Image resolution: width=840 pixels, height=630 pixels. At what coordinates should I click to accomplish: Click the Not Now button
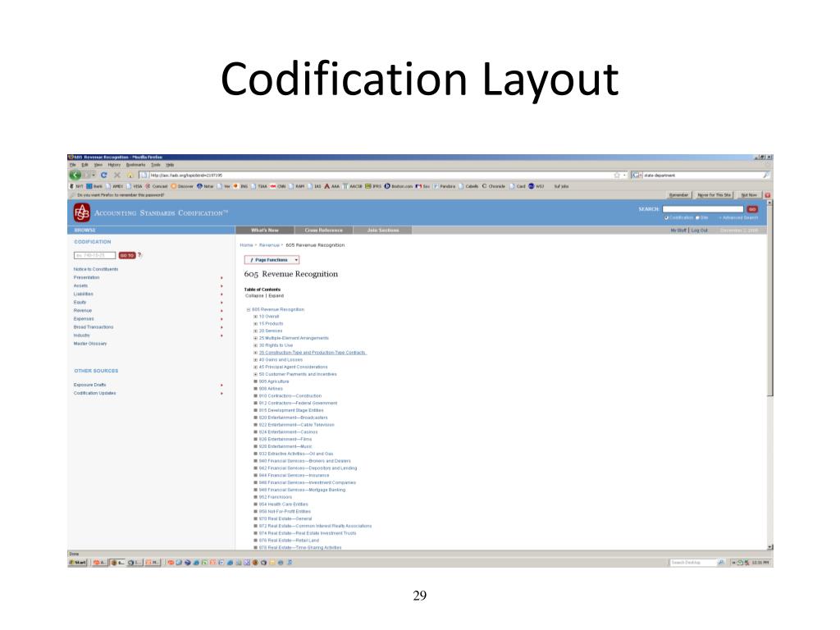[748, 195]
